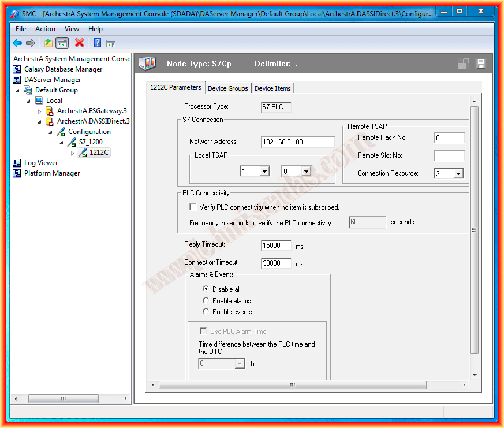Click the Up One Level folder icon
The height and width of the screenshot is (428, 504).
pos(48,43)
